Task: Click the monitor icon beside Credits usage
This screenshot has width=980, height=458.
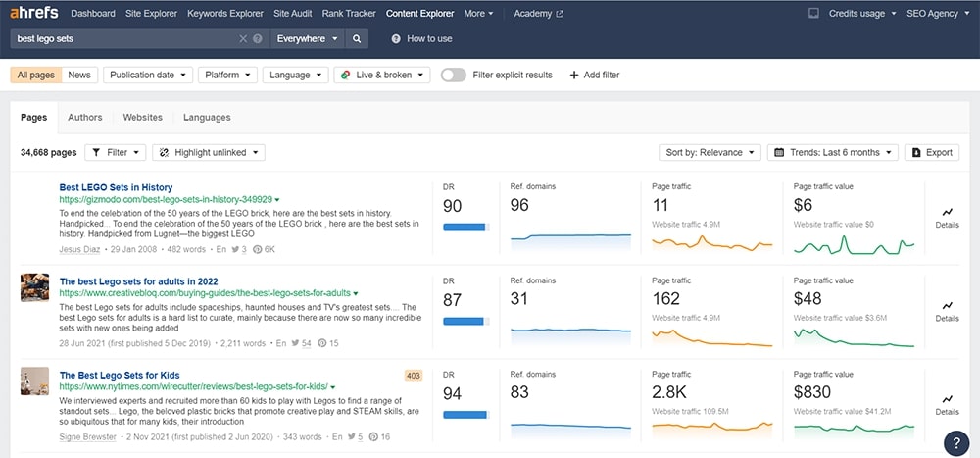Action: click(x=813, y=13)
